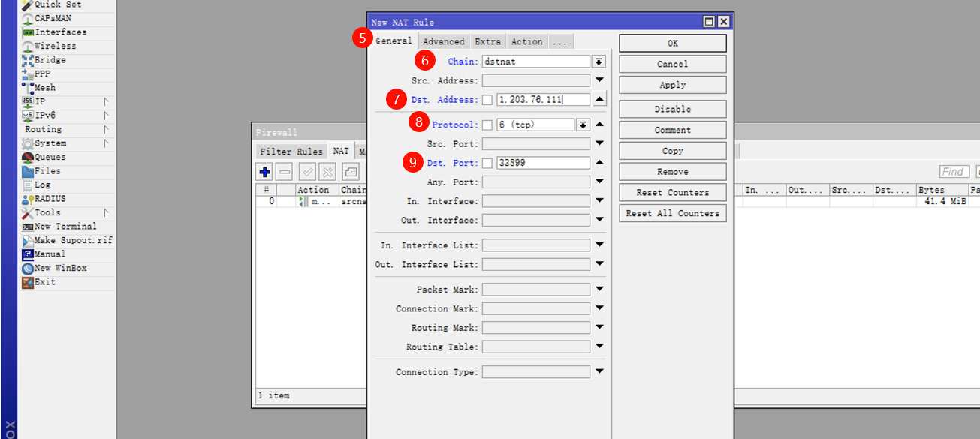Open the Files folder icon
Image resolution: width=980 pixels, height=439 pixels.
[28, 171]
